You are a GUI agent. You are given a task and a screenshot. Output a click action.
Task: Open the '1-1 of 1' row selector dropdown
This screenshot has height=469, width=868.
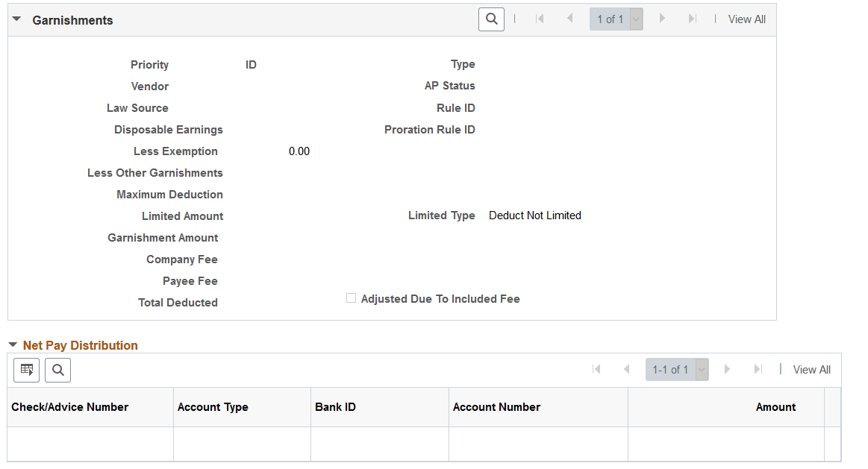[x=700, y=369]
